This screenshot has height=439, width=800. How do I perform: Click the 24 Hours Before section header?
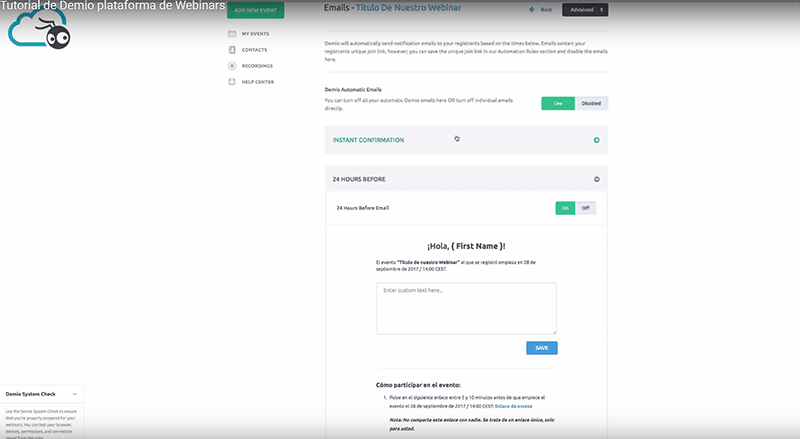click(x=466, y=179)
